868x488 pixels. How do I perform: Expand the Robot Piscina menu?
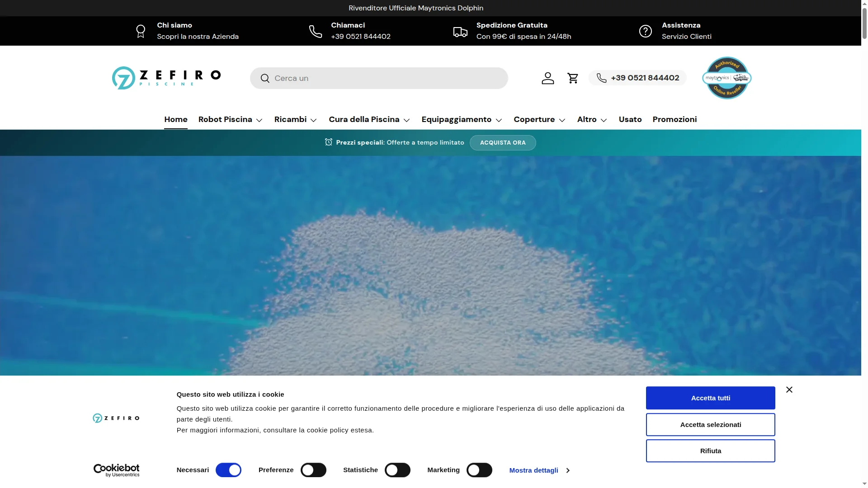pyautogui.click(x=231, y=120)
